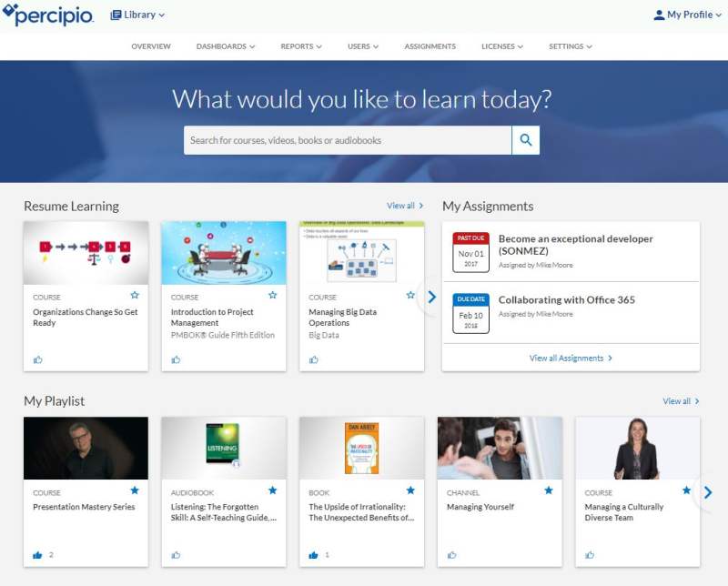Open Collaborating with Office 365 assignment

tap(566, 300)
